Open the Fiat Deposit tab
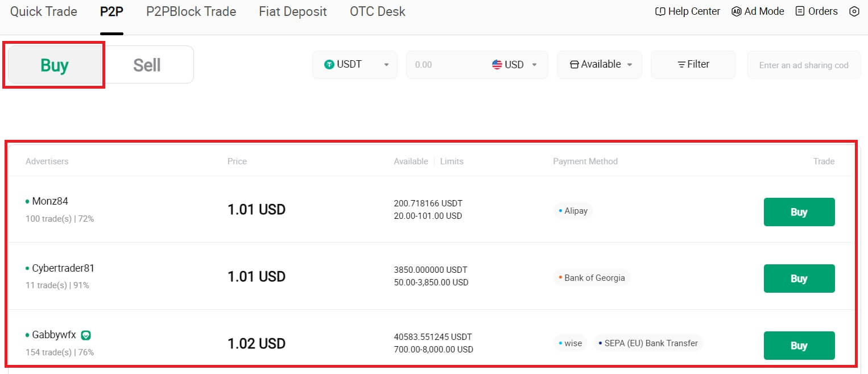The width and height of the screenshot is (868, 374). [x=292, y=11]
